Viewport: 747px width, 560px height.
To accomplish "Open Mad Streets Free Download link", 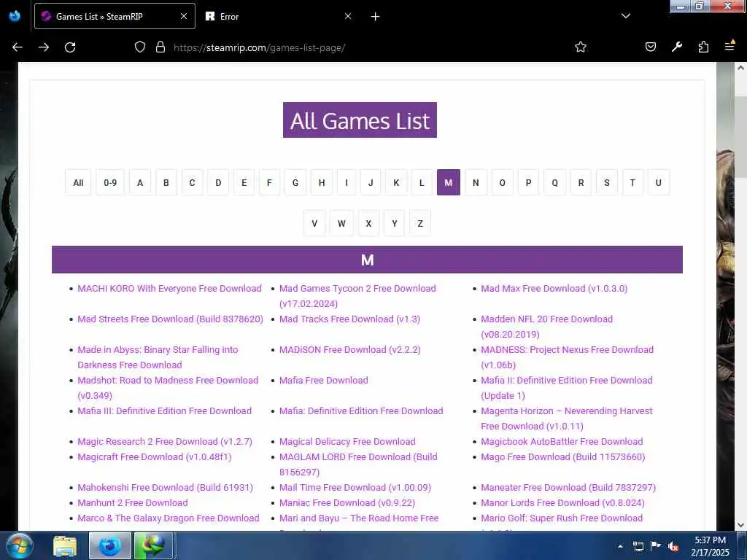I will coord(170,319).
